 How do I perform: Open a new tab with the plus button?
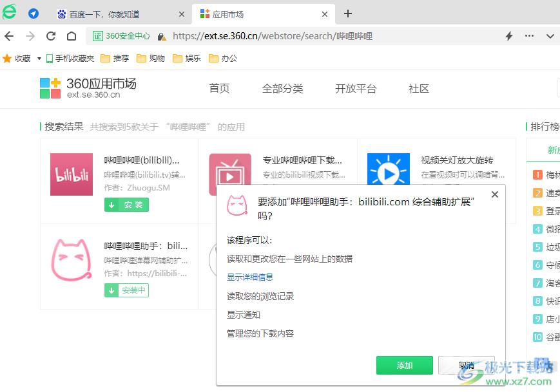click(x=348, y=14)
